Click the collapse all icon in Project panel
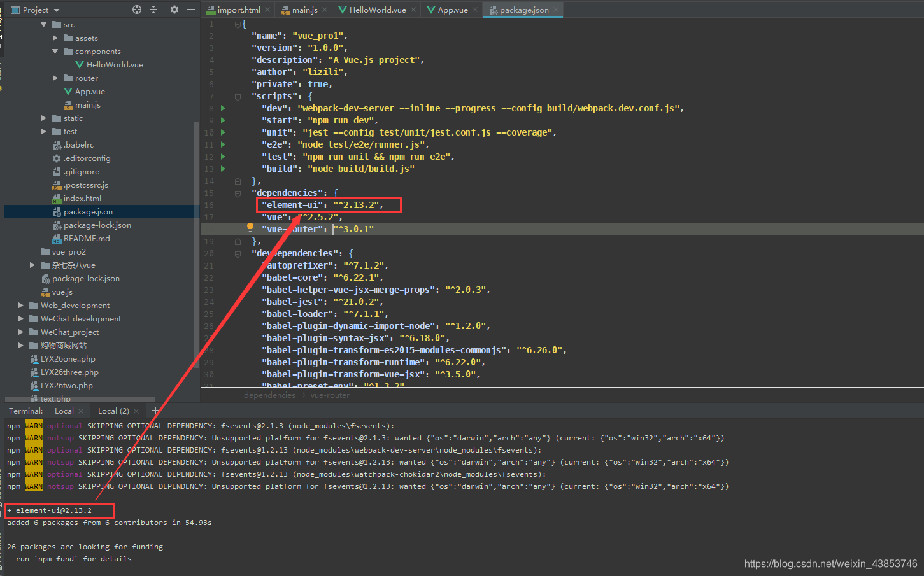This screenshot has width=924, height=576. click(153, 10)
